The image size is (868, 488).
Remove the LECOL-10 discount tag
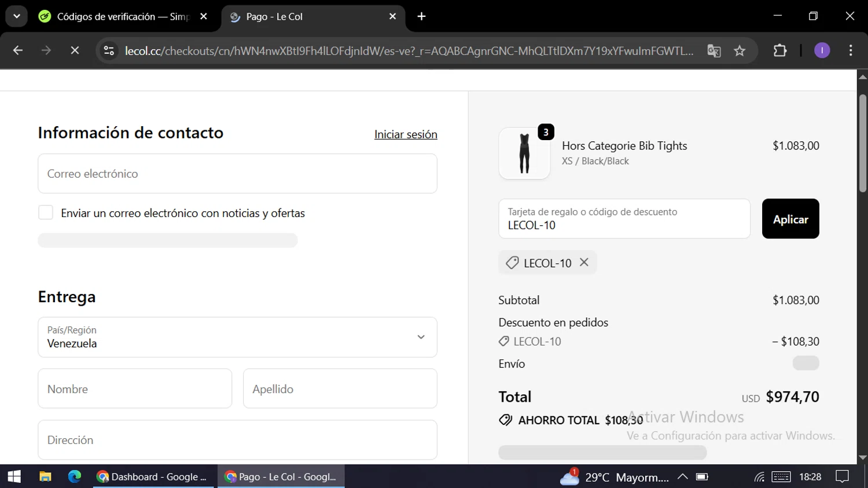click(584, 262)
